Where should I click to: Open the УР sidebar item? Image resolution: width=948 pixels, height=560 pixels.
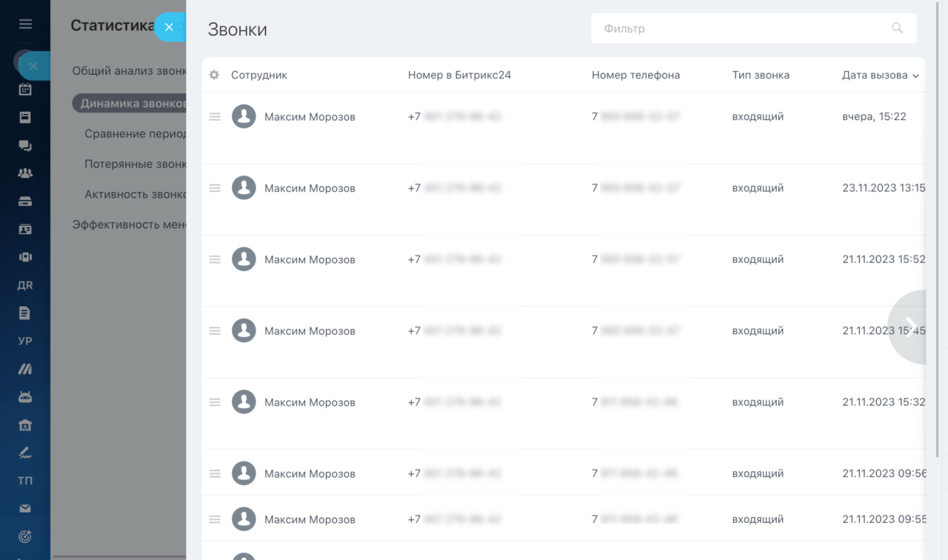click(x=25, y=341)
